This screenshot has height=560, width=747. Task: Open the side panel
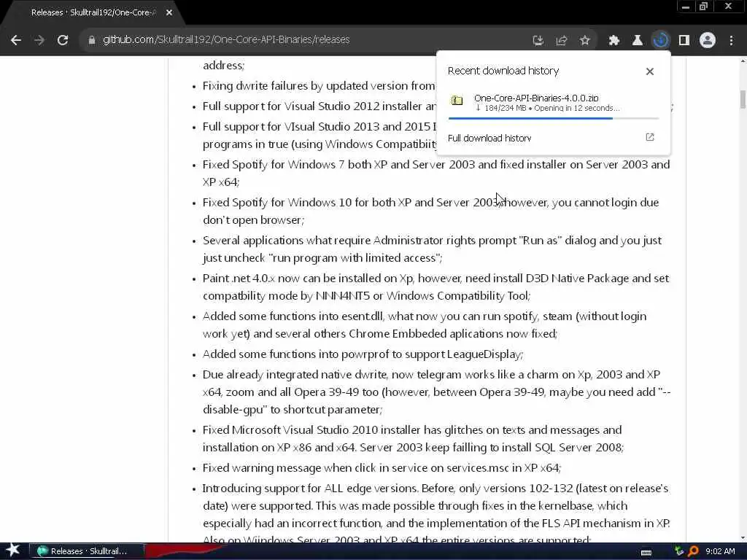coord(684,41)
